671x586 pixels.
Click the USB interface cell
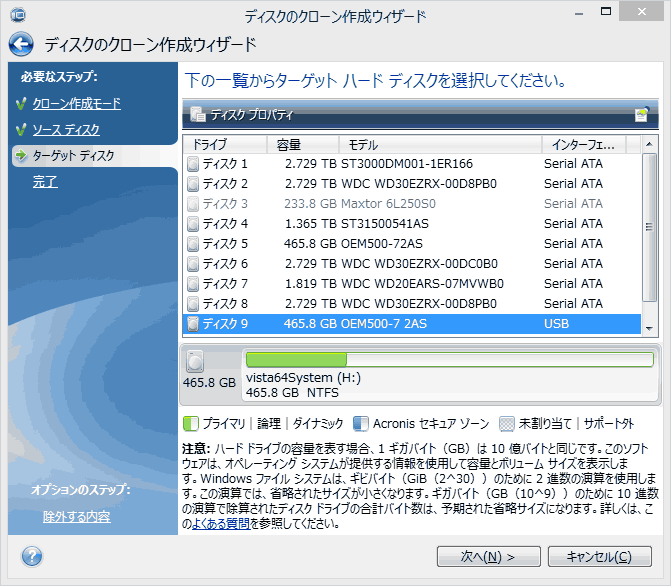[x=556, y=324]
